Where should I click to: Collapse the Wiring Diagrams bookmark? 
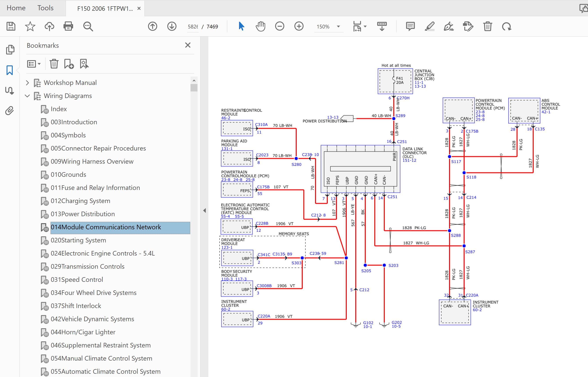[x=27, y=96]
